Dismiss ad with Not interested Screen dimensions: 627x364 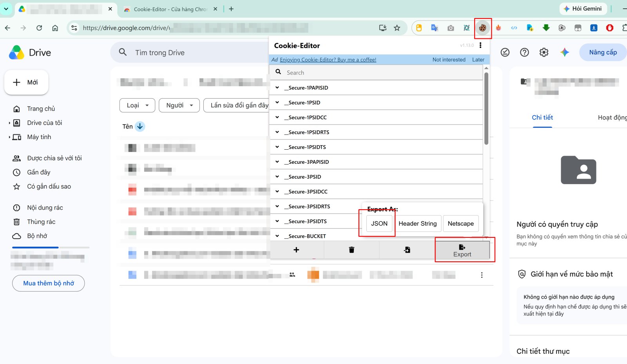(449, 60)
